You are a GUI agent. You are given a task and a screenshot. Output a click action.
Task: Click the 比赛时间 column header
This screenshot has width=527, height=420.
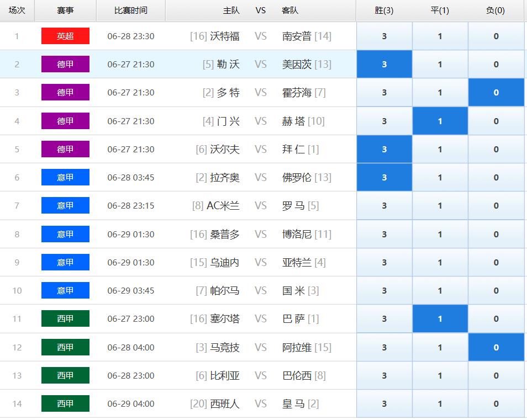[131, 10]
